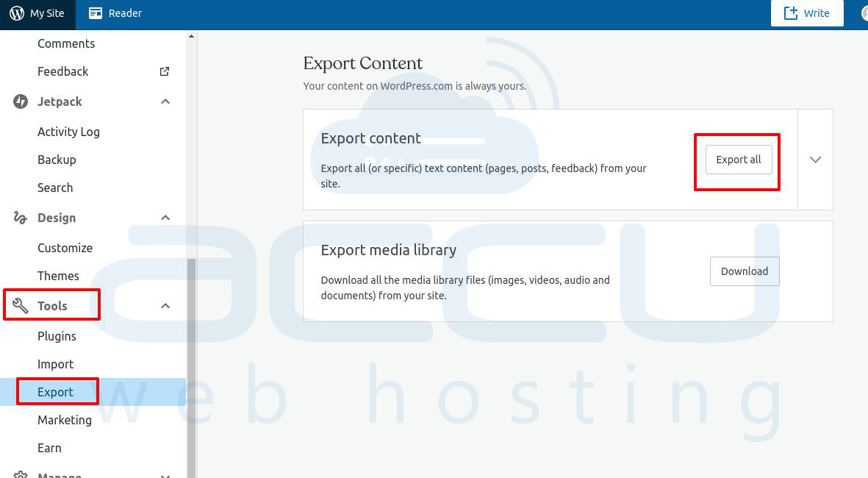Screen dimensions: 868x478
Task: Open the Reader feed icon
Action: click(x=96, y=13)
